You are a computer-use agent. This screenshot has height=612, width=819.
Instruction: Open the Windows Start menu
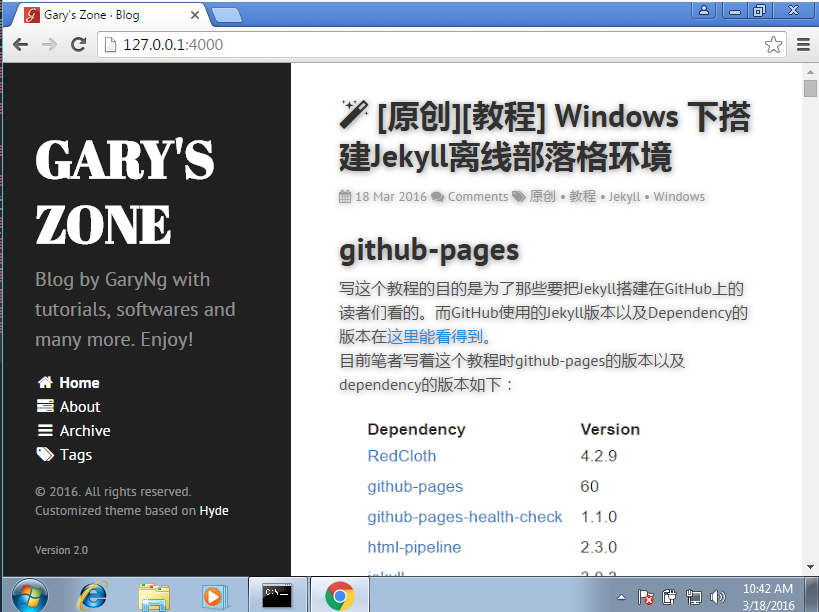coord(30,596)
